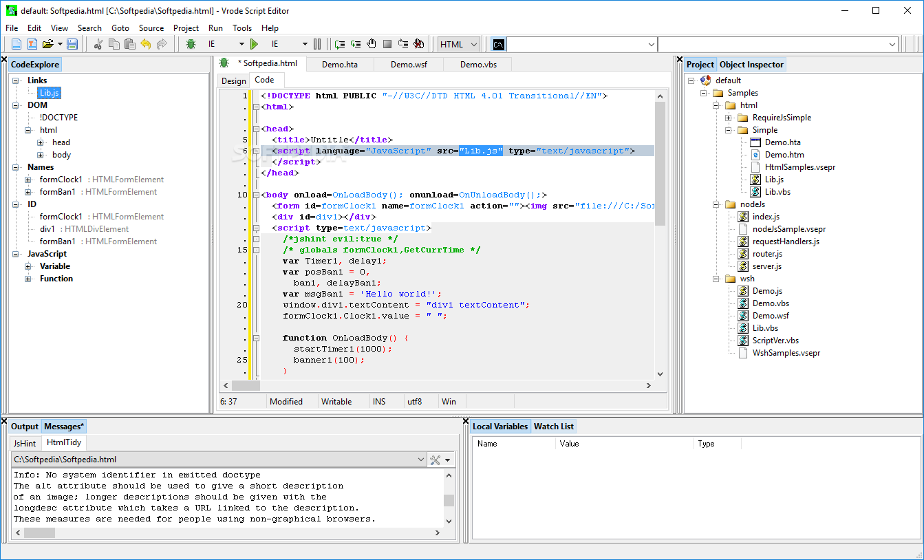Expand the body node in DOM tree

[x=41, y=155]
